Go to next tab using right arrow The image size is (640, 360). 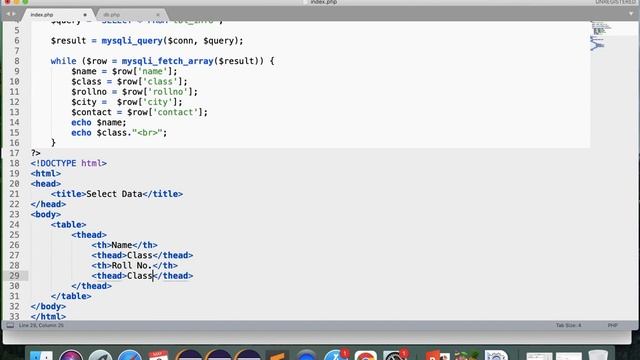[x=14, y=14]
